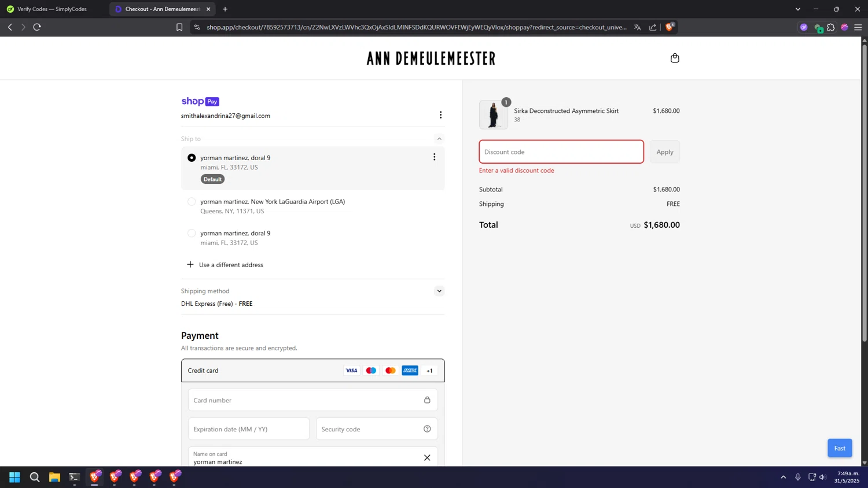
Task: Click the Sirka skirt product thumbnail
Action: pos(494,114)
